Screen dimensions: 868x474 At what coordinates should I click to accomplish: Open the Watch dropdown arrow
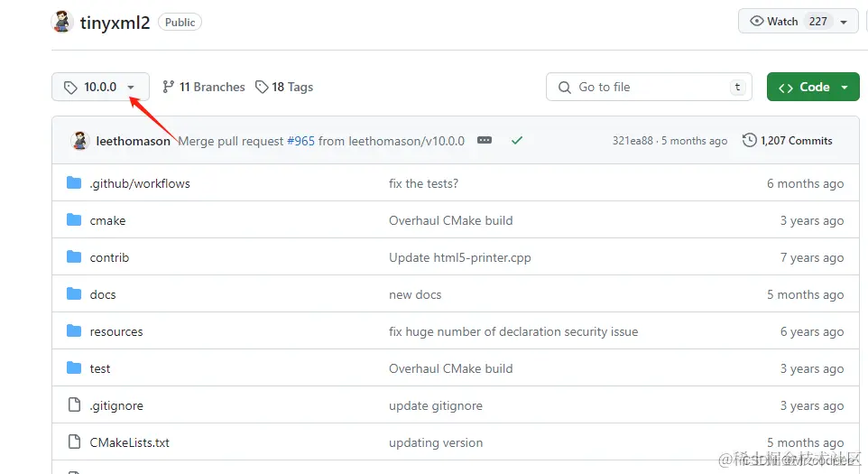844,23
